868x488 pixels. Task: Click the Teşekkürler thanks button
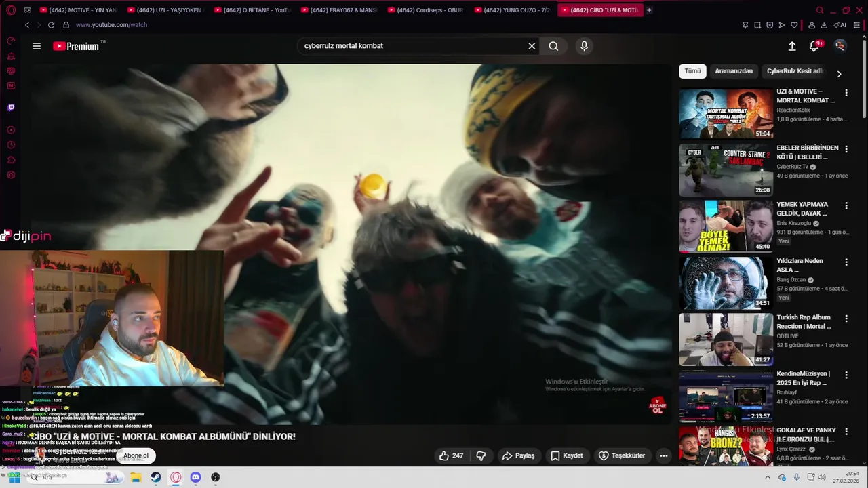[622, 455]
